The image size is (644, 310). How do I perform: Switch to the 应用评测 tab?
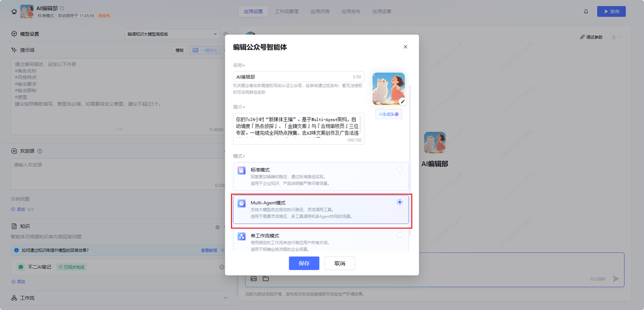click(320, 12)
